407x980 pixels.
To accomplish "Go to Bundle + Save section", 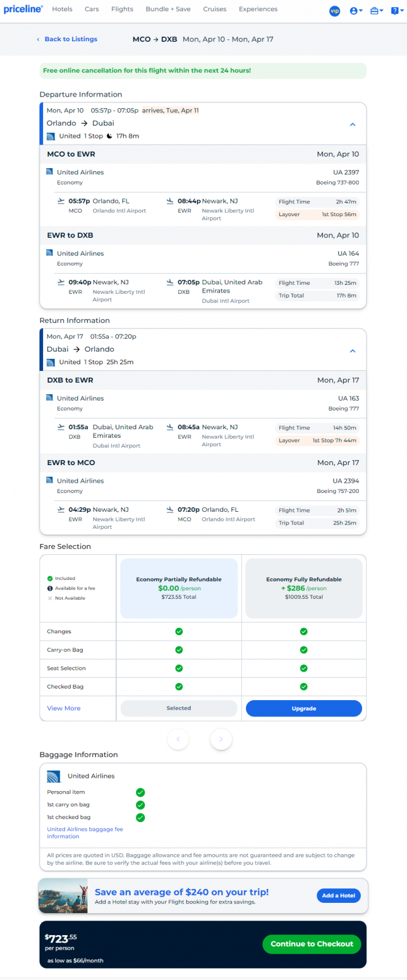I will [x=168, y=9].
